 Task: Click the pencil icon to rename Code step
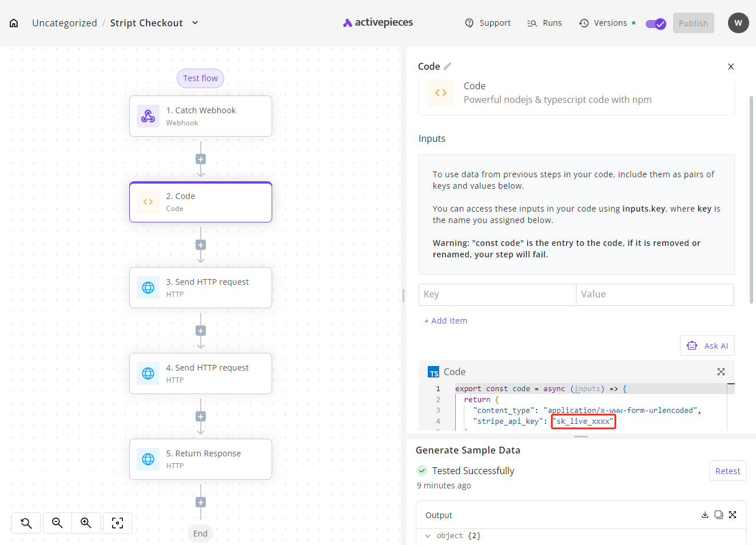coord(447,66)
